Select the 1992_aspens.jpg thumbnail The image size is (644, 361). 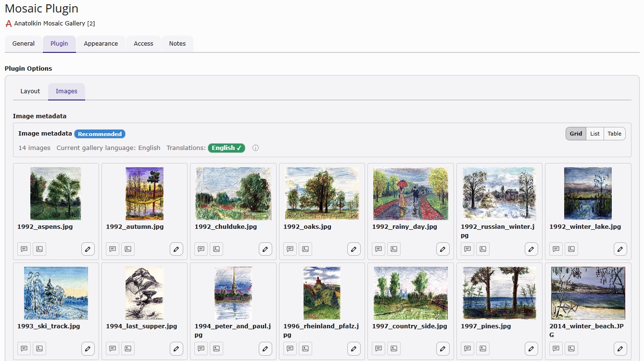click(56, 194)
